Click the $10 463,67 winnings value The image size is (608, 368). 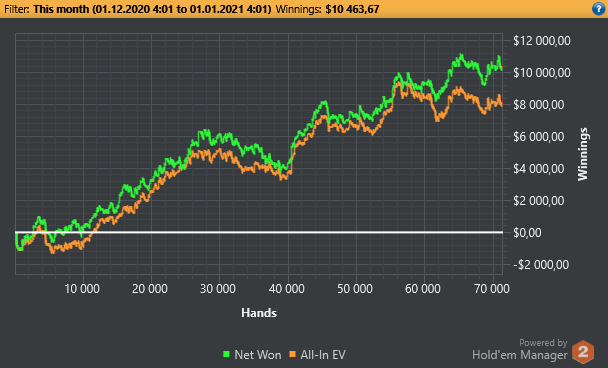(x=352, y=9)
